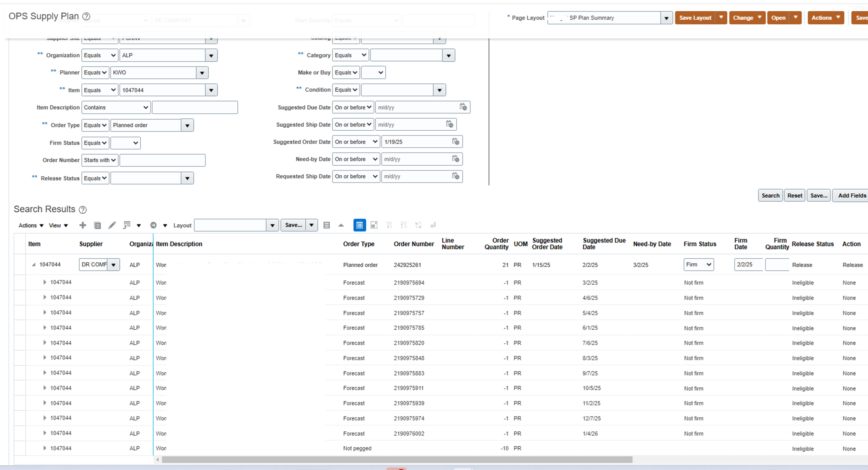Click the OPS Supply Plan help icon

(86, 16)
